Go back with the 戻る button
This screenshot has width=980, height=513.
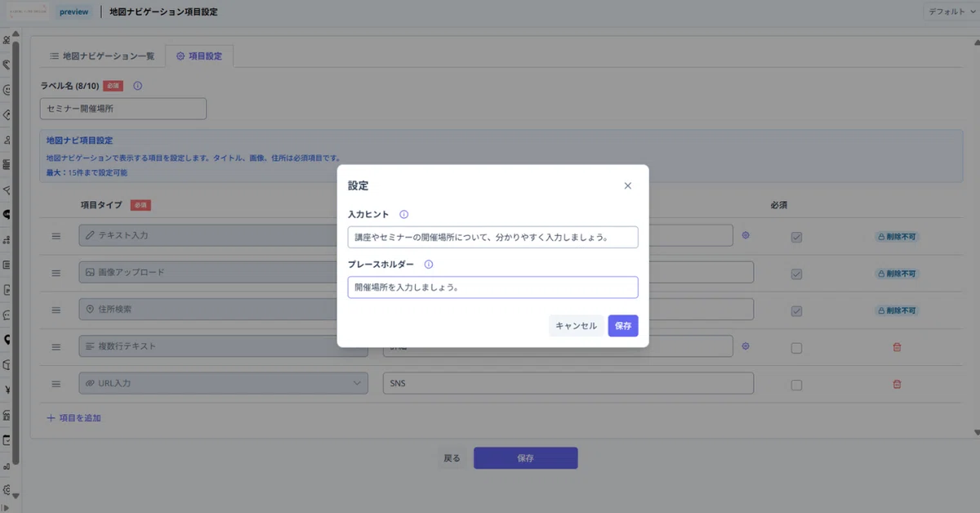(452, 458)
